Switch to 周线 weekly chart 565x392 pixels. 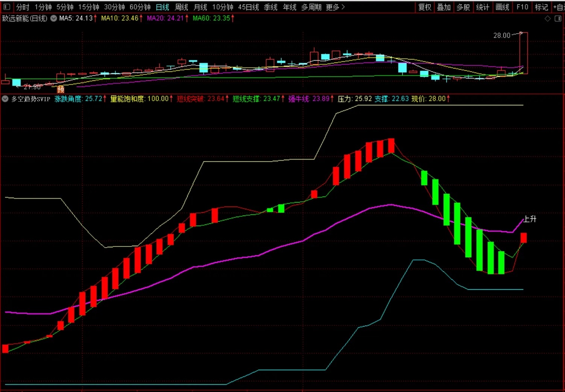(x=182, y=7)
